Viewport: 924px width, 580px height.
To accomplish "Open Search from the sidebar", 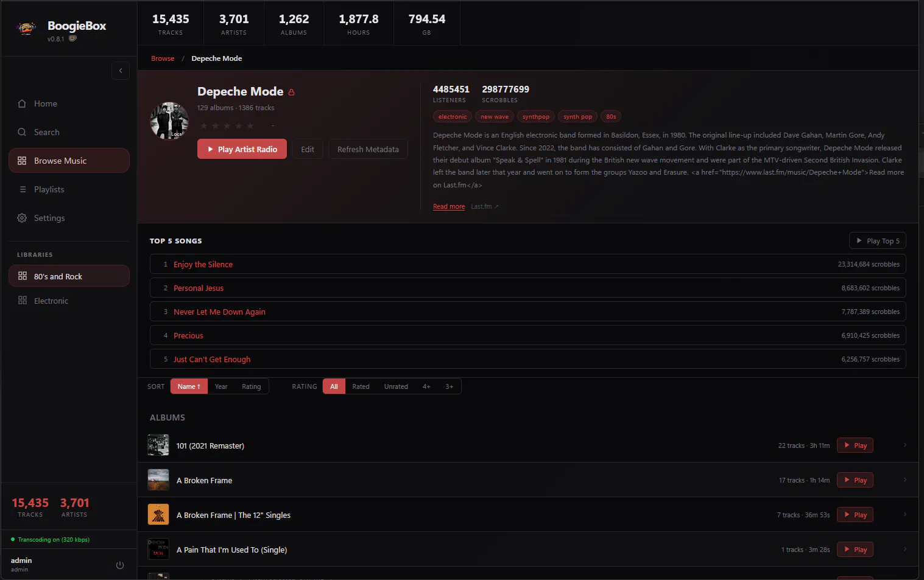I will (x=69, y=132).
